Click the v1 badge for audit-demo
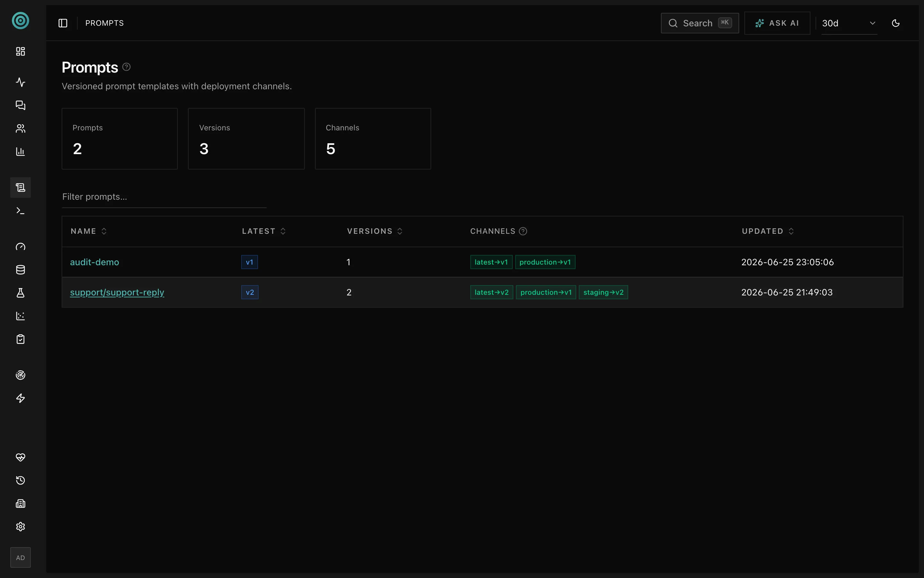924x578 pixels. coord(249,262)
